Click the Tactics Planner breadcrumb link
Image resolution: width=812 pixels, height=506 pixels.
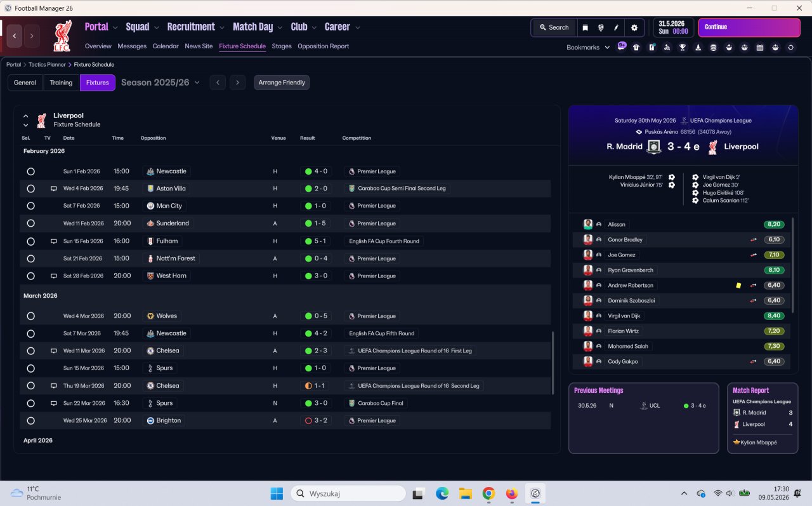click(47, 65)
